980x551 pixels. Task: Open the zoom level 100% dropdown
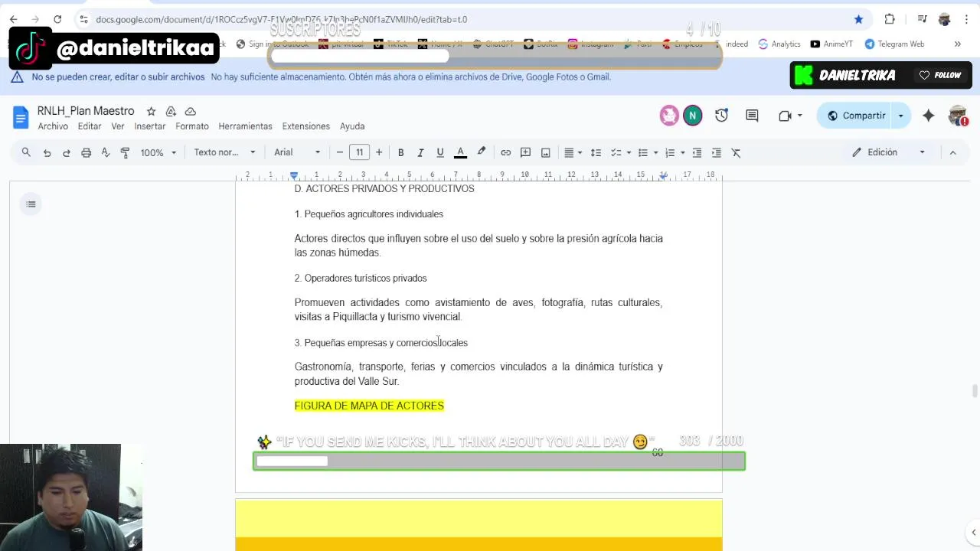pos(158,152)
